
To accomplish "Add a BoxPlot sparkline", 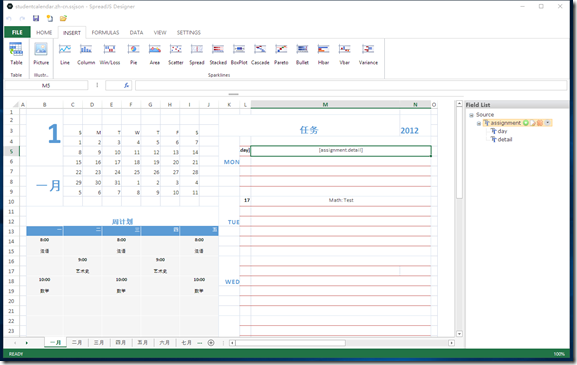I will (x=239, y=54).
